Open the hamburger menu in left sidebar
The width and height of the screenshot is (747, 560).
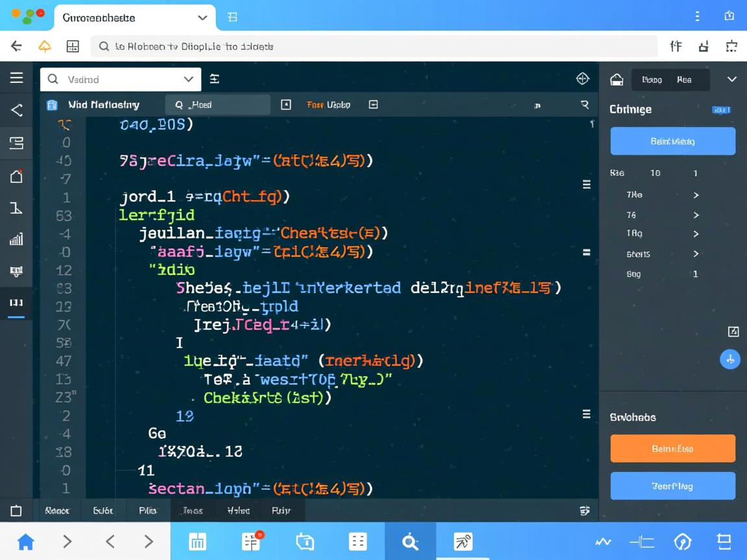coord(17,78)
